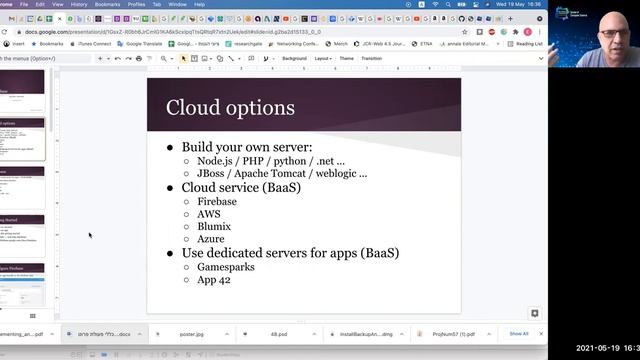This screenshot has height=360, width=640.
Task: Open Chrome three-dot menu
Action: [x=540, y=32]
